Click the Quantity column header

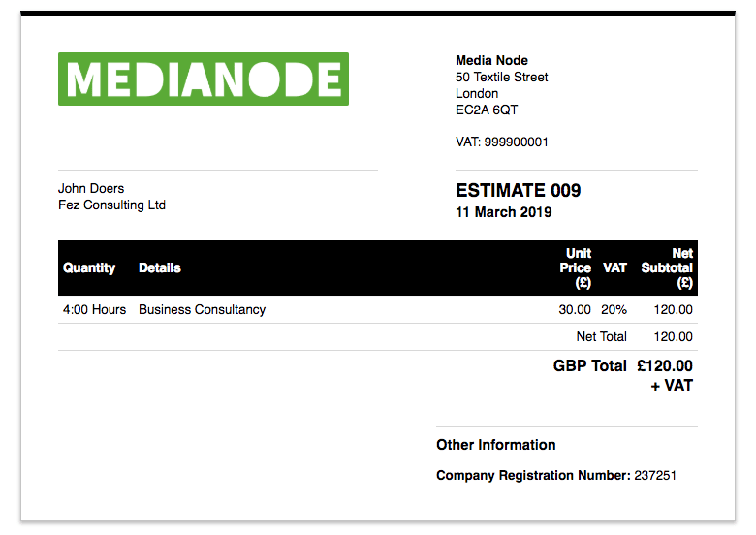coord(89,268)
